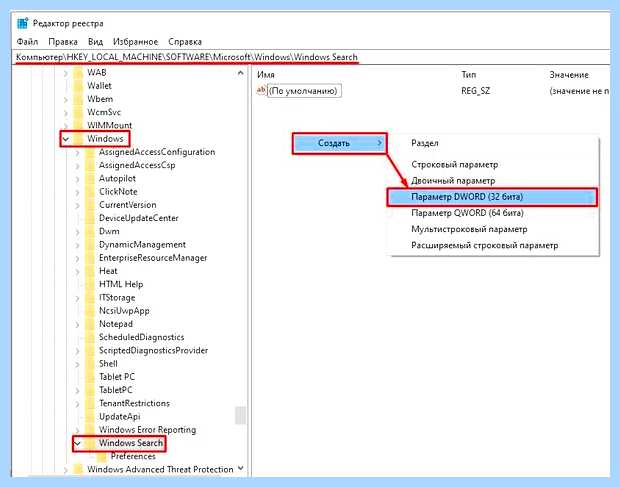Viewport: 620px width, 487px height.
Task: Click the REG_SZ type cell
Action: 475,91
